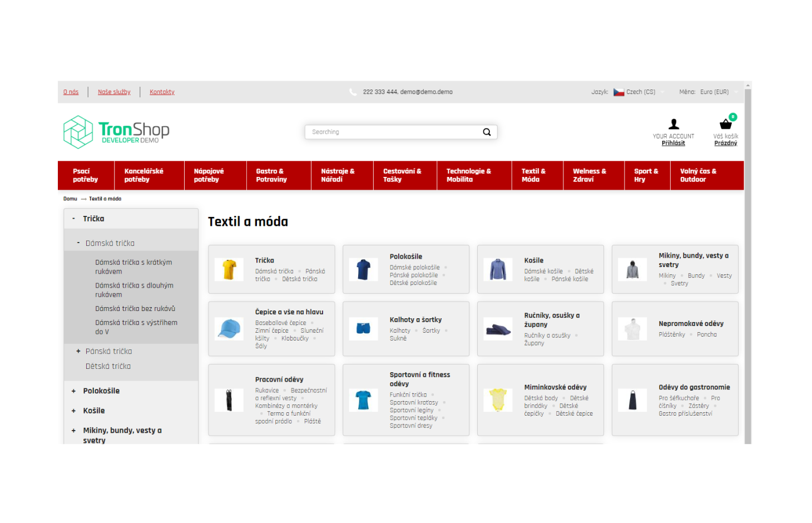Click into the Searching input field
This screenshot has height=523, width=812.
point(392,132)
